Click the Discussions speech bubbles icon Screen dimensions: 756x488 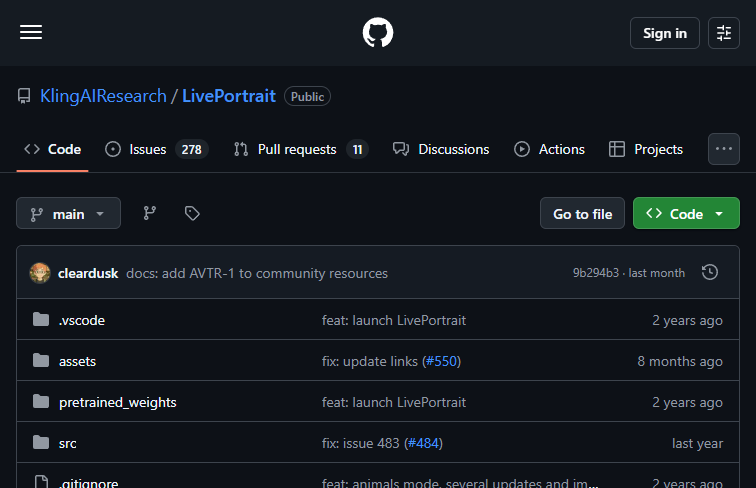point(401,149)
